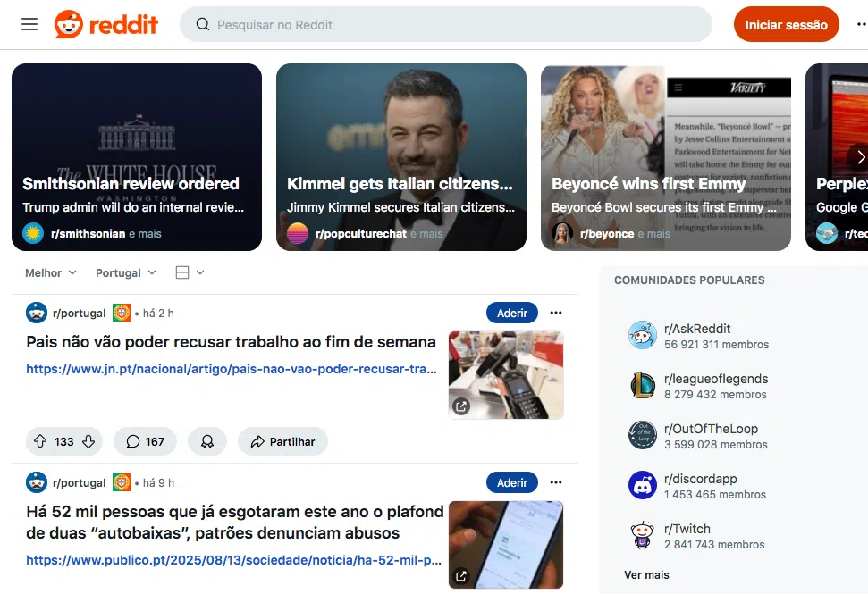This screenshot has width=868, height=594.
Task: Upvote the weekend work post
Action: (x=40, y=441)
